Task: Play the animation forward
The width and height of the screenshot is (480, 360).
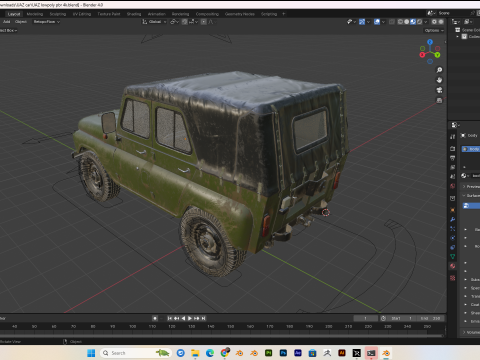Action: 190,318
